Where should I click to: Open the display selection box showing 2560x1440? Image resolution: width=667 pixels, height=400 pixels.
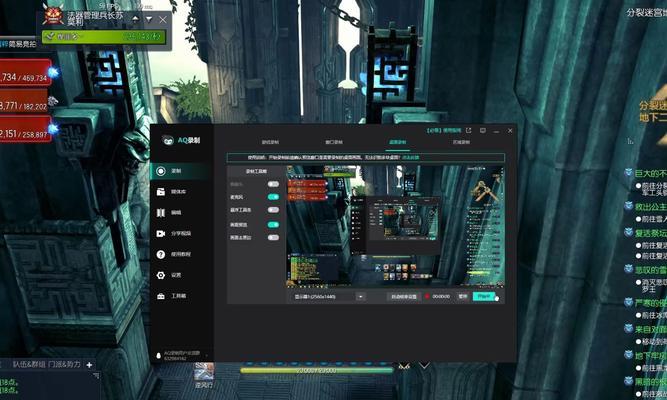pos(322,297)
